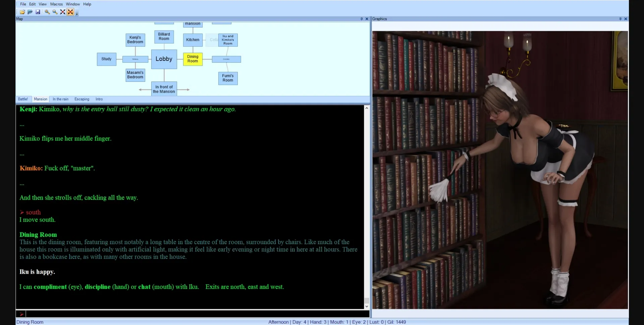Click the Lobby room on the map

pyautogui.click(x=164, y=59)
